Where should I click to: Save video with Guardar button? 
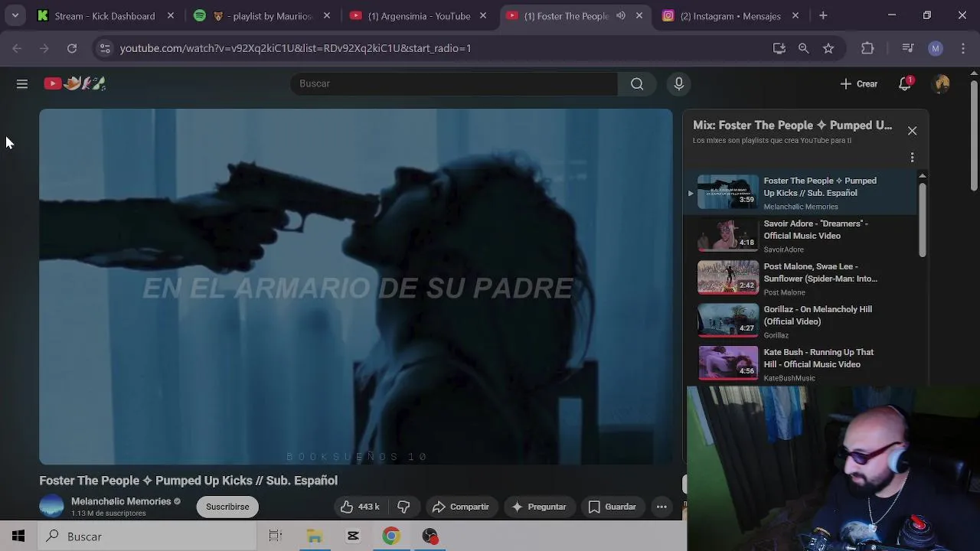pyautogui.click(x=612, y=507)
